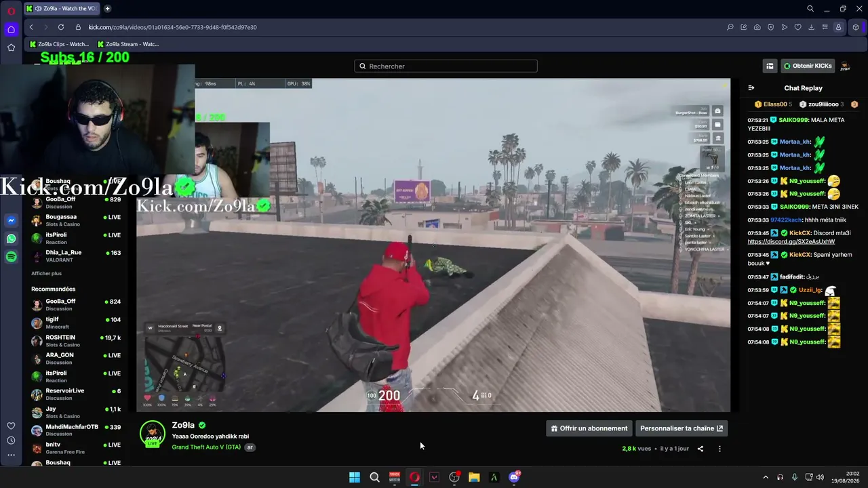Show hidden system tray icons
The height and width of the screenshot is (488, 868).
(766, 477)
